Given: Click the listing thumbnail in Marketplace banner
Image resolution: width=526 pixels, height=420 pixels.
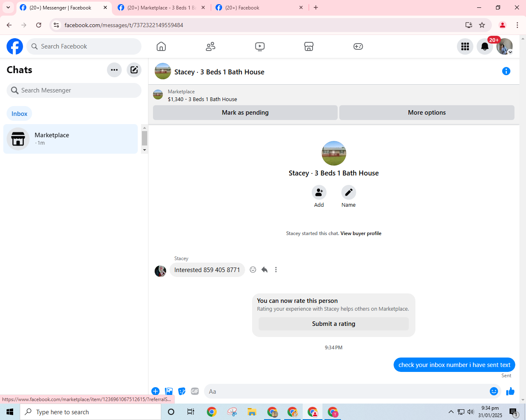Looking at the screenshot, I should (158, 95).
